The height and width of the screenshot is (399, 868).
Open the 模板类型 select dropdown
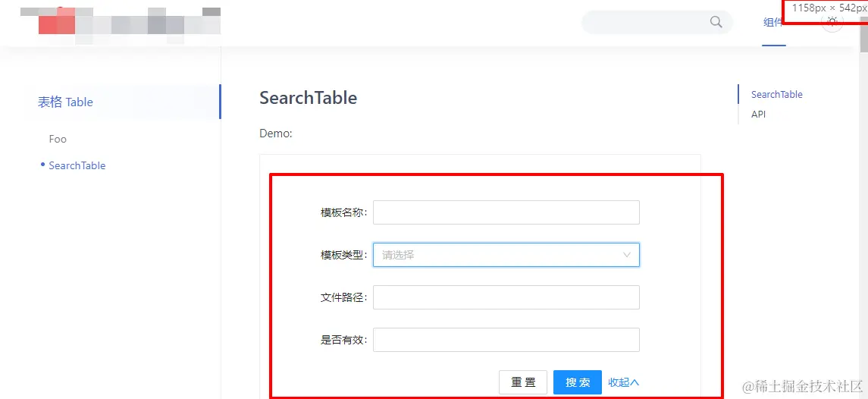(x=506, y=255)
